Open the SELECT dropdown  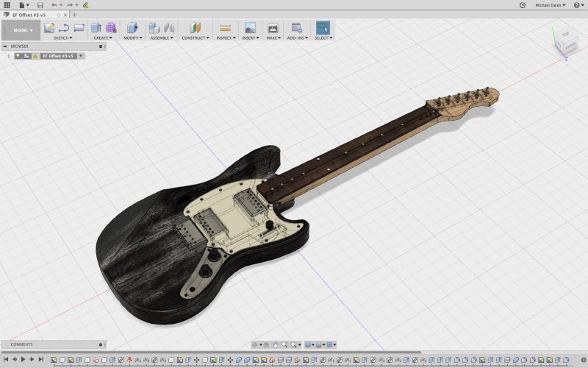(323, 38)
